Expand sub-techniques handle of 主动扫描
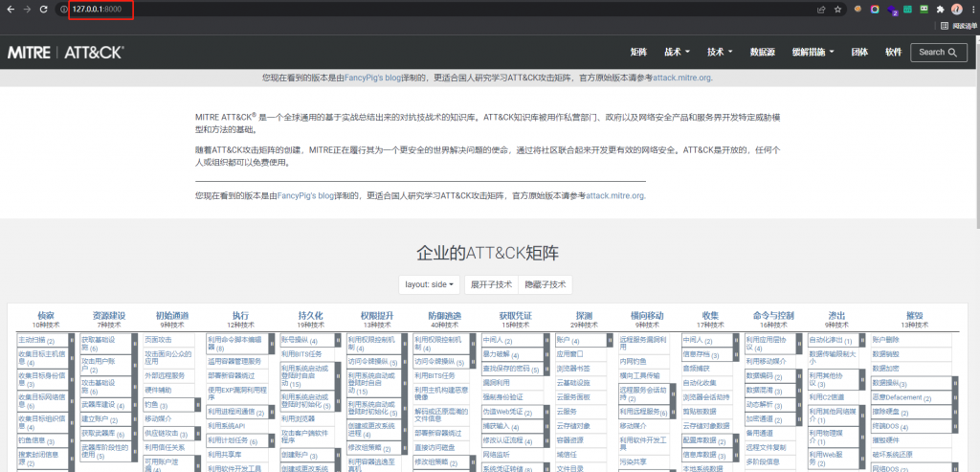The width and height of the screenshot is (980, 472). 71,341
